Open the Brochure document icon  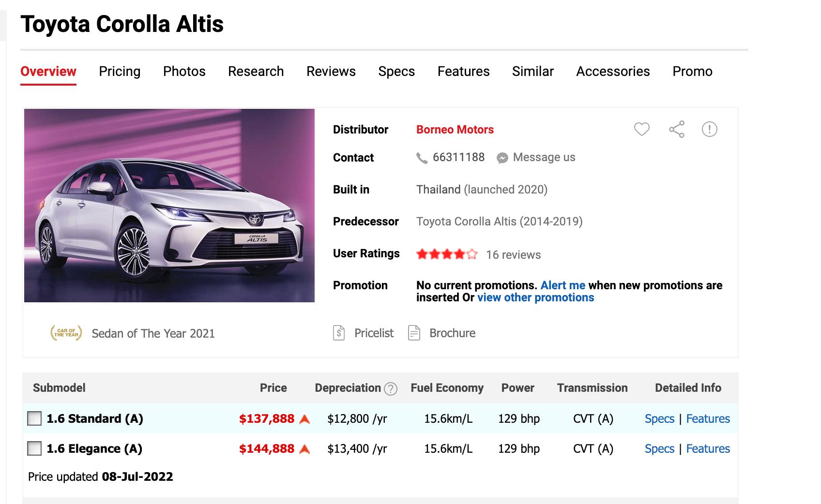click(414, 333)
